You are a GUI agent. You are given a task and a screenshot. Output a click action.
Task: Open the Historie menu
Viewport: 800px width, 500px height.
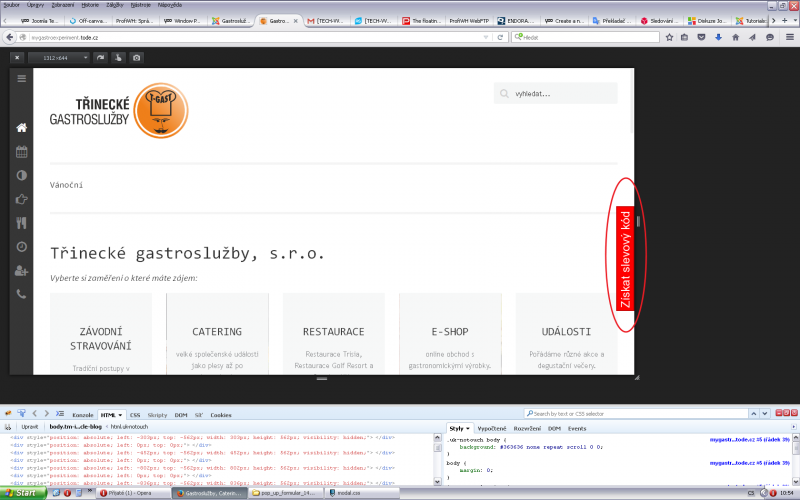[x=90, y=5]
